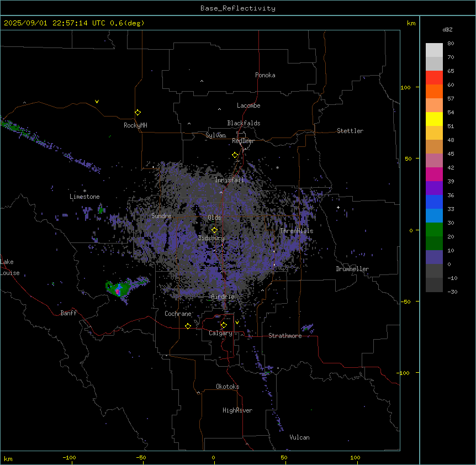Pick the magenta 39-42 dBZ legend swatch

click(434, 174)
